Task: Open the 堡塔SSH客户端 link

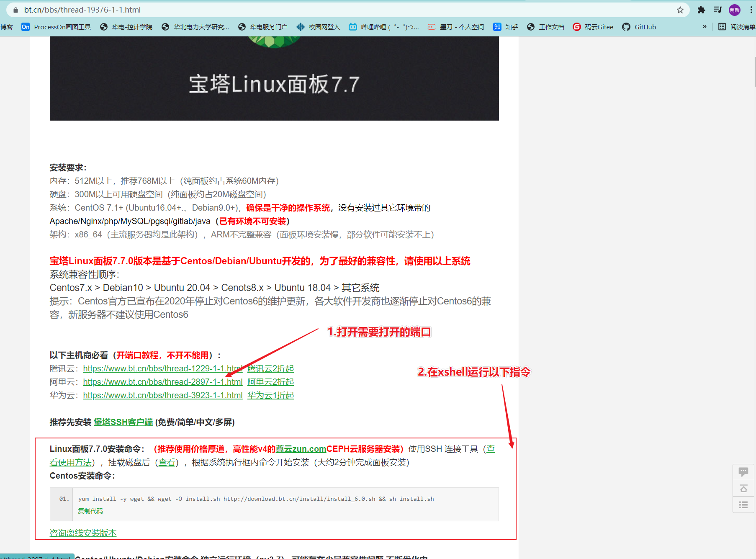Action: coord(123,422)
